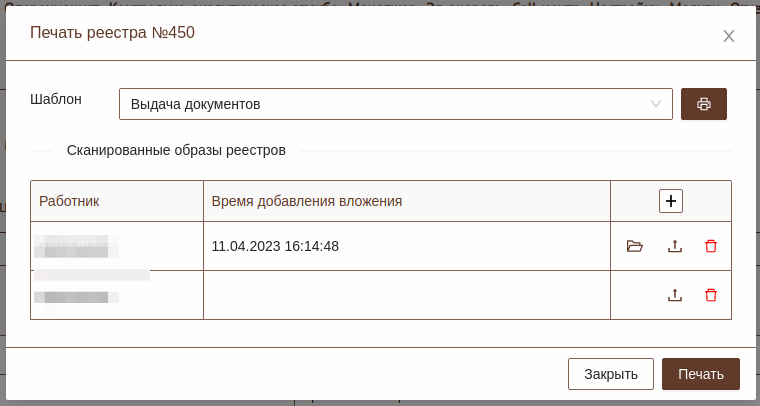Upload a file for the second row

point(675,295)
